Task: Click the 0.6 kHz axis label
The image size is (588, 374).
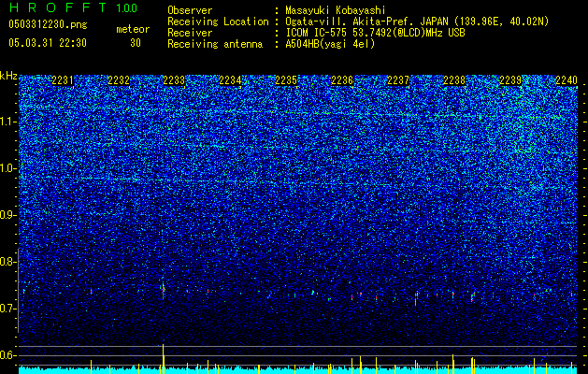Action: click(x=8, y=355)
